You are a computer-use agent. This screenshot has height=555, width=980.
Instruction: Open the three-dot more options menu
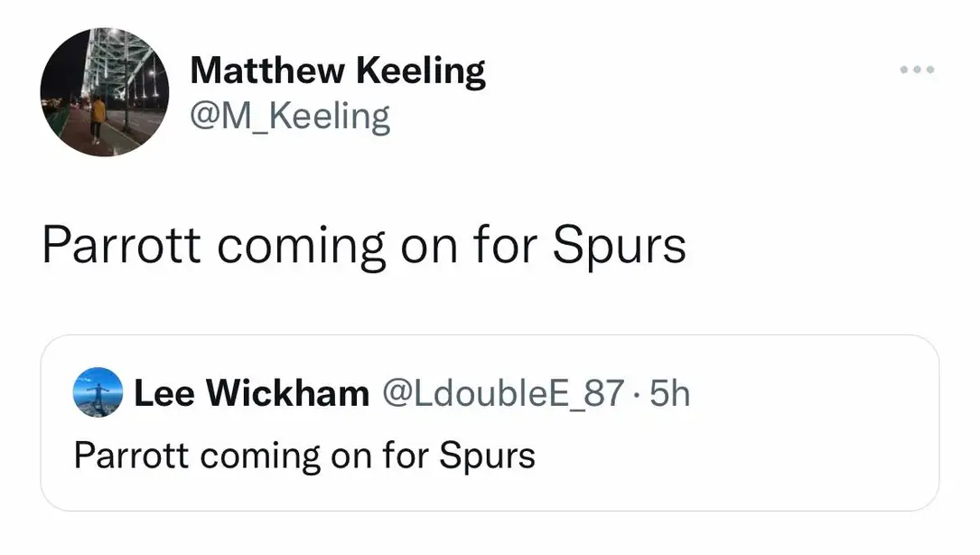point(917,70)
